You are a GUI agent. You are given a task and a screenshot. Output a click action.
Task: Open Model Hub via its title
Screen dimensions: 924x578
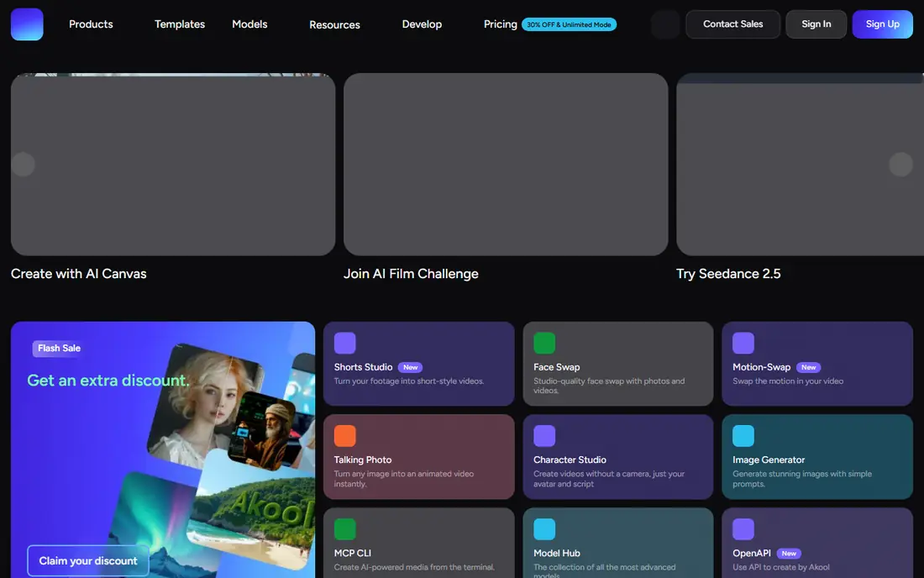point(556,554)
